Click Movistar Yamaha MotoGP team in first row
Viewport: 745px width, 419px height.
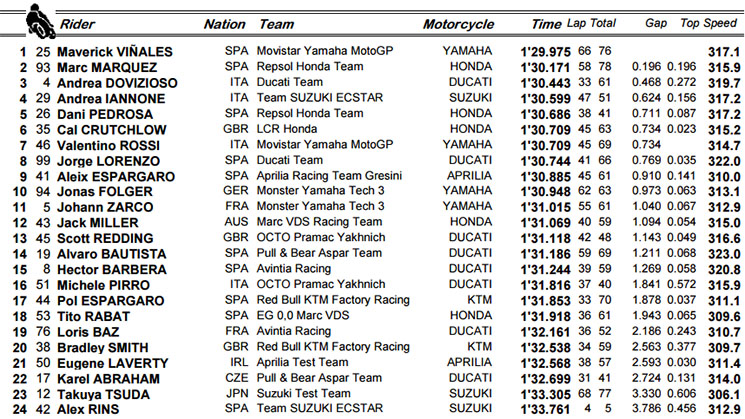click(x=325, y=50)
